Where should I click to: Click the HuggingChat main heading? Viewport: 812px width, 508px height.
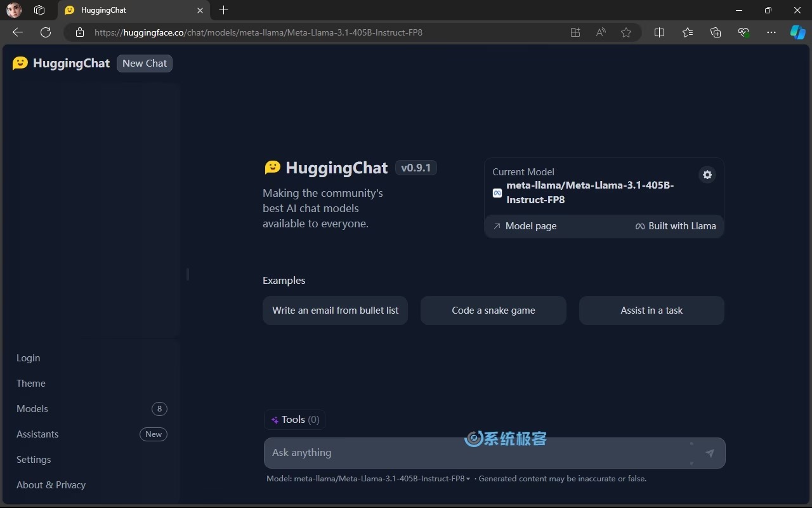336,168
